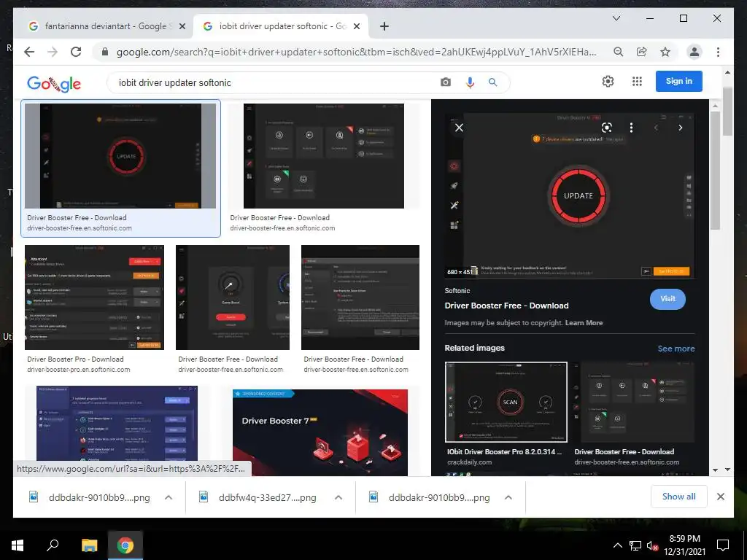Image resolution: width=747 pixels, height=560 pixels.
Task: Visit the Softonic page for this image
Action: 667,299
